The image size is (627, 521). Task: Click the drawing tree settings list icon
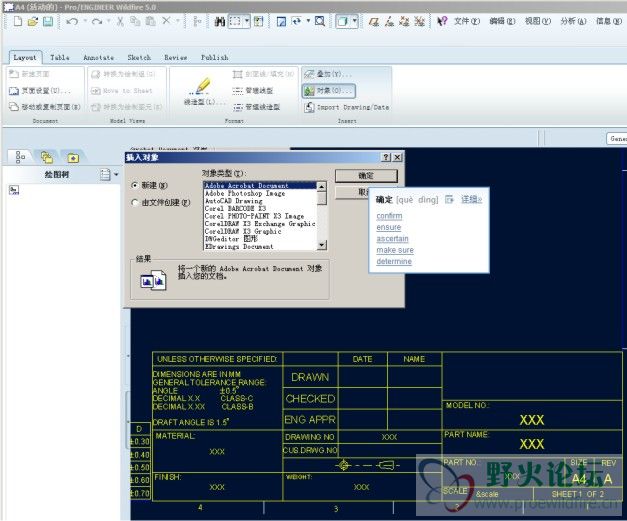(105, 175)
